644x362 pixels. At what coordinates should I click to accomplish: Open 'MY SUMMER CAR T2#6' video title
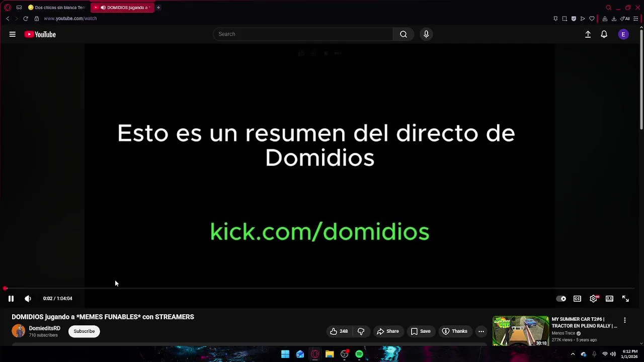tap(584, 322)
